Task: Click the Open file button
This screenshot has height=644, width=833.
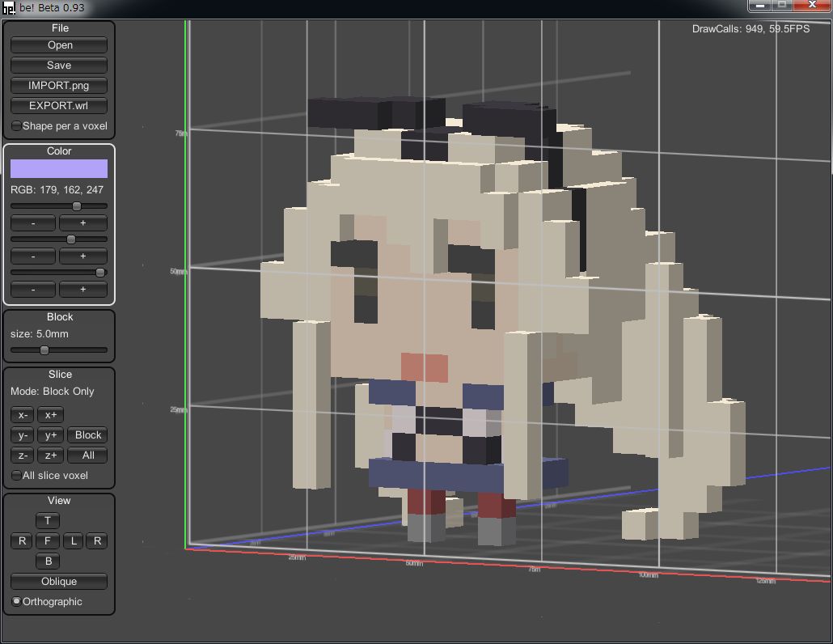Action: (59, 45)
